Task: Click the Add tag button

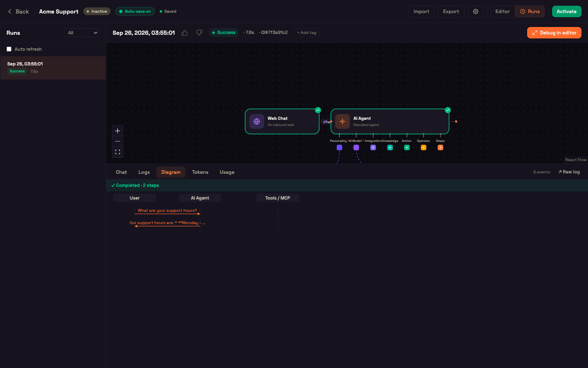Action: 307,33
